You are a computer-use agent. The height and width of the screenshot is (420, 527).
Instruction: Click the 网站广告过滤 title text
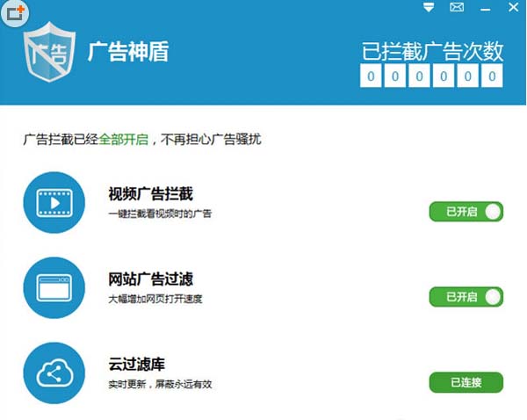(x=150, y=279)
